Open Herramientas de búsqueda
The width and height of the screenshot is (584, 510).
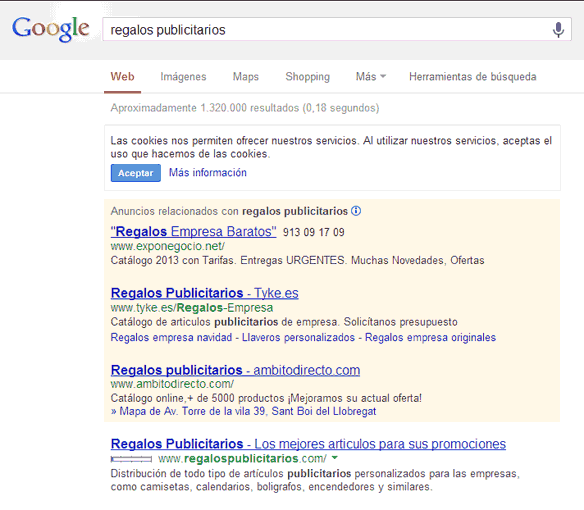(473, 77)
